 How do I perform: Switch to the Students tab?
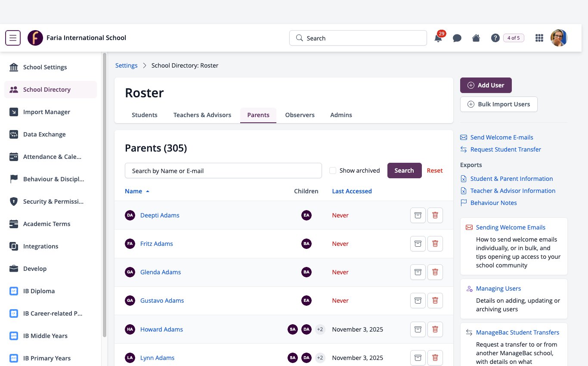(145, 115)
